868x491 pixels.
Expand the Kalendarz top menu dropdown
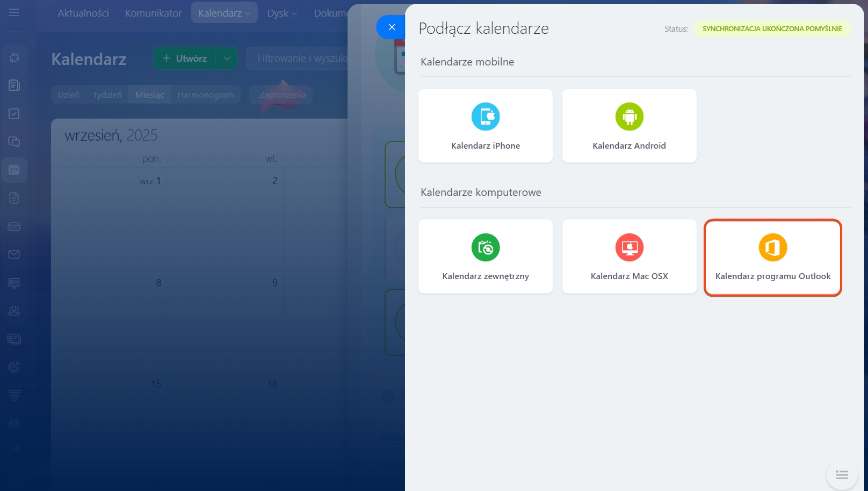[x=225, y=13]
